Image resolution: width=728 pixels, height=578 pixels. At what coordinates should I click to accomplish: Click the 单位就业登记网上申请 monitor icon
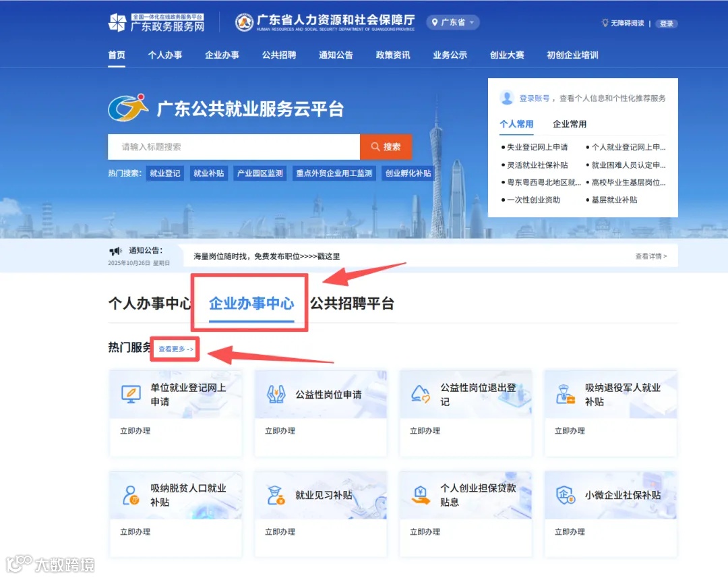click(131, 394)
